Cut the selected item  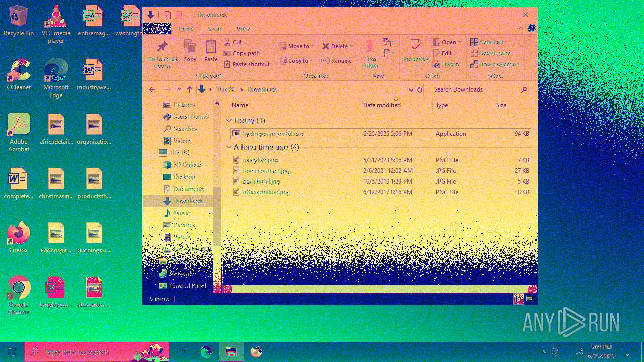(x=233, y=42)
